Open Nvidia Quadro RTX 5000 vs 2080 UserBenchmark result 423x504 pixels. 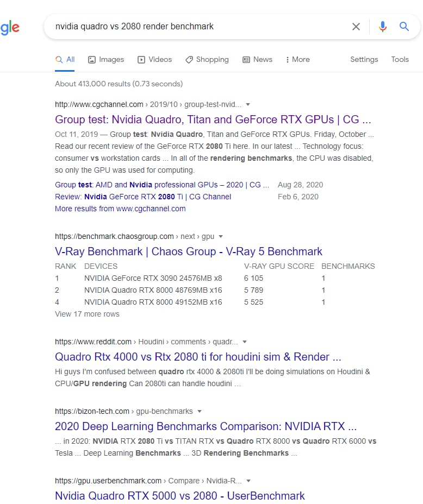tap(180, 496)
